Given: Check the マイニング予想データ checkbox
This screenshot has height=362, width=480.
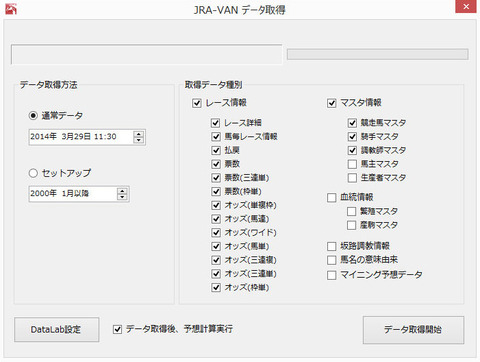Looking at the screenshot, I should 331,275.
